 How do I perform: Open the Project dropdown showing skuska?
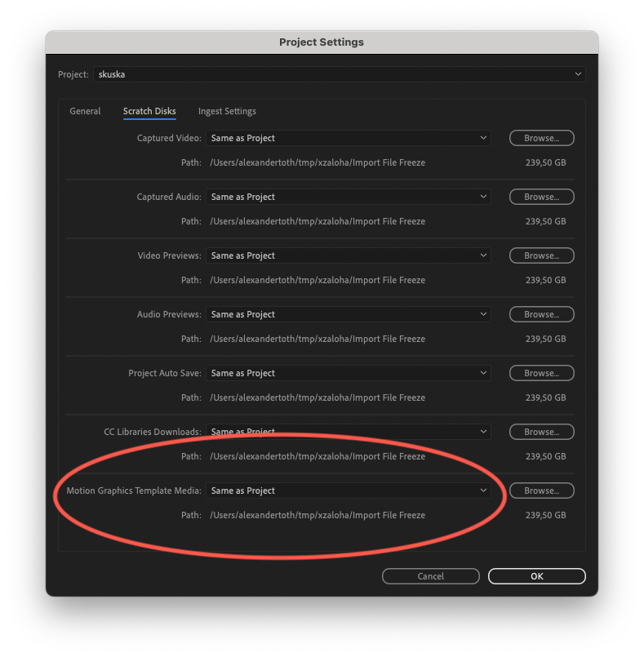[x=339, y=74]
